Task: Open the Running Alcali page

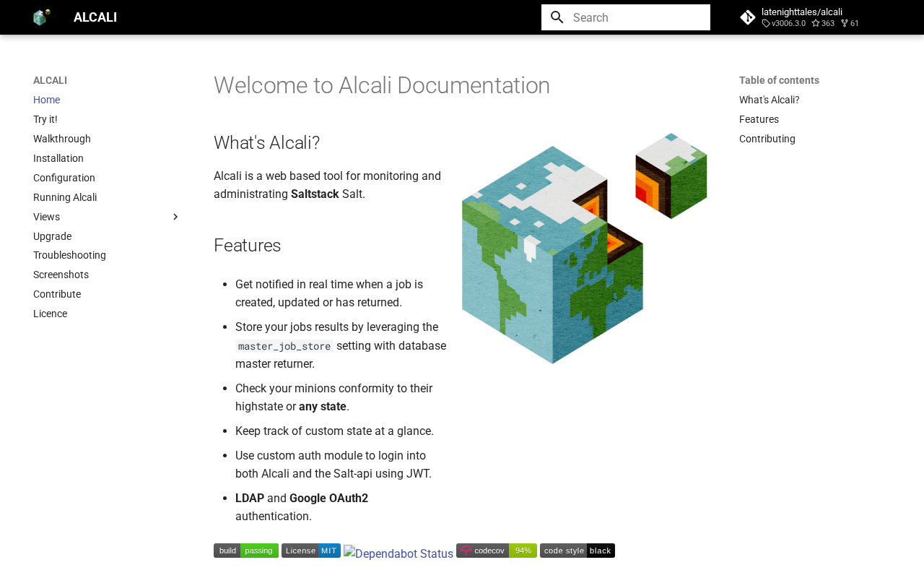Action: pos(65,197)
